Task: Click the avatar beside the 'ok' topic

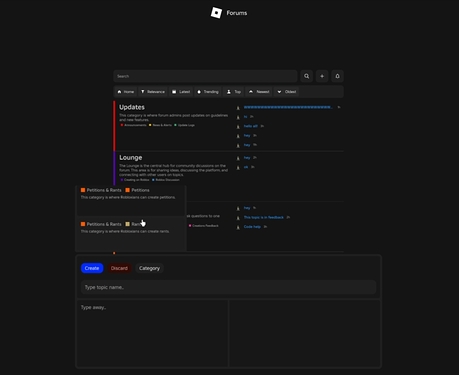Action: [238, 167]
